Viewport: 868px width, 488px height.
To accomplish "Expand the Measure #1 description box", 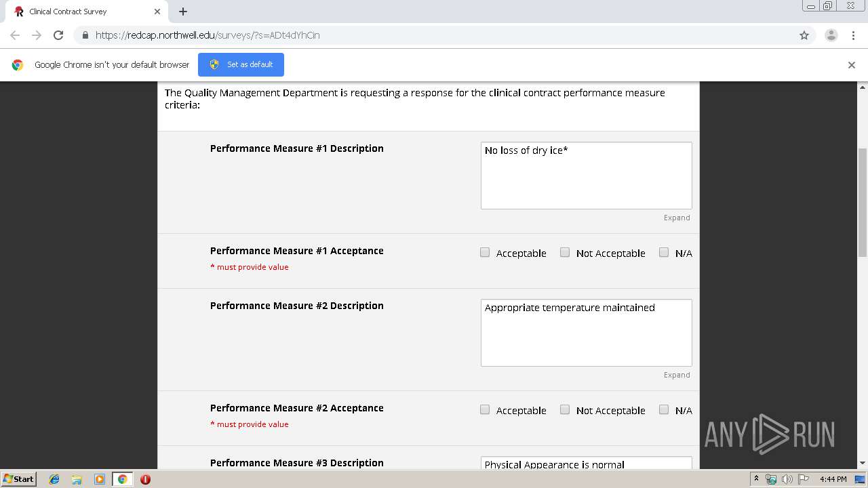I will tap(677, 218).
